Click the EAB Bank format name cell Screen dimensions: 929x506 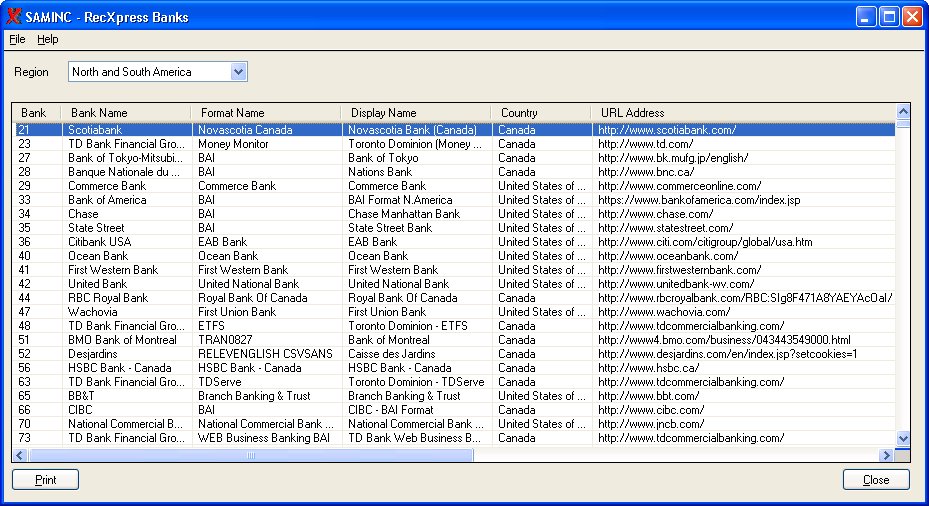pos(222,242)
